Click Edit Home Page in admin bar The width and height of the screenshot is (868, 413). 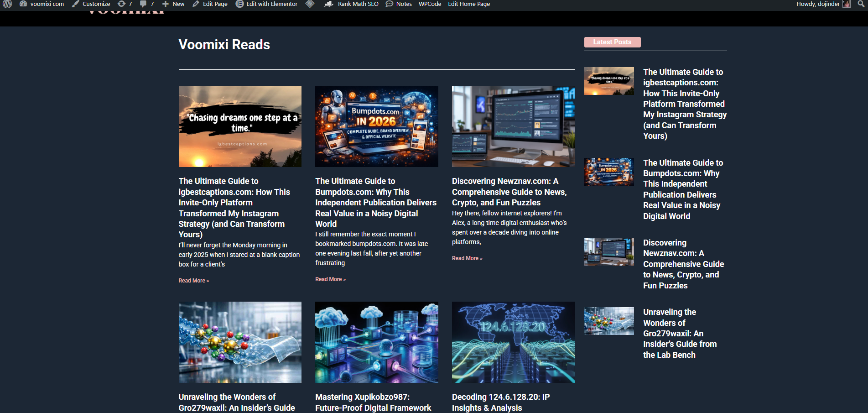click(x=469, y=4)
